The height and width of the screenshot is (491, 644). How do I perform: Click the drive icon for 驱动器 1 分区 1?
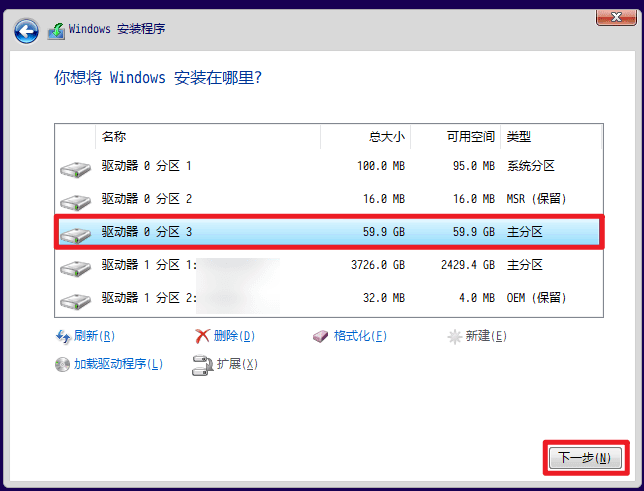pyautogui.click(x=75, y=268)
